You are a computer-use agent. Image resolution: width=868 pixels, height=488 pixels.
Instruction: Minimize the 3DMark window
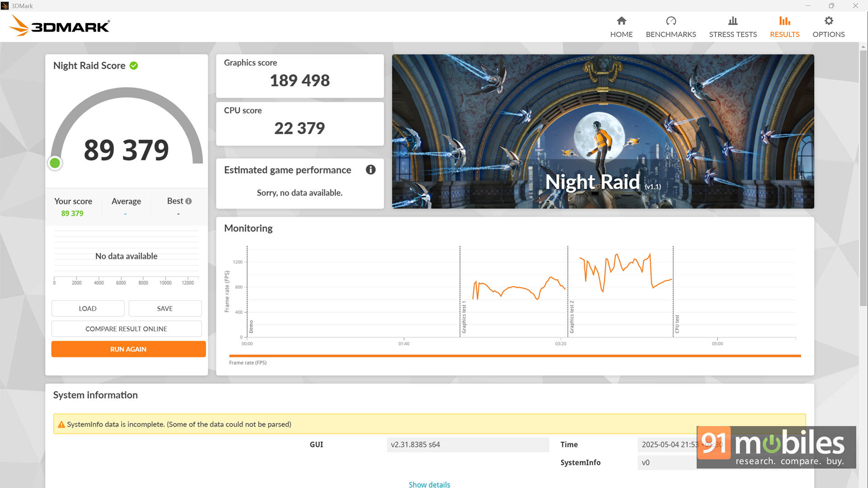(808, 6)
